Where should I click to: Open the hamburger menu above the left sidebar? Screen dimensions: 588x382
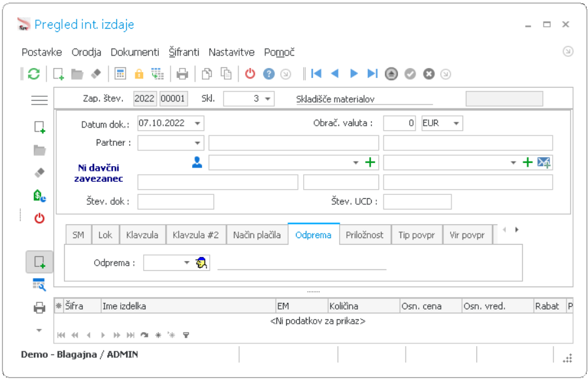(x=39, y=100)
